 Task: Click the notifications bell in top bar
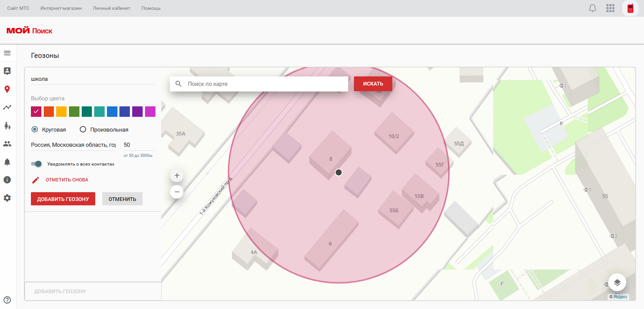592,8
